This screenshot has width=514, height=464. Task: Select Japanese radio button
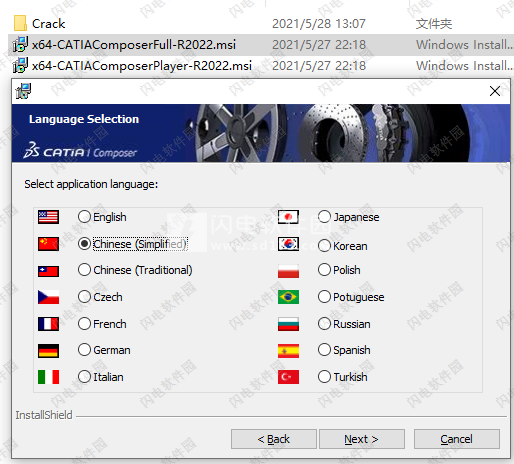(x=324, y=217)
